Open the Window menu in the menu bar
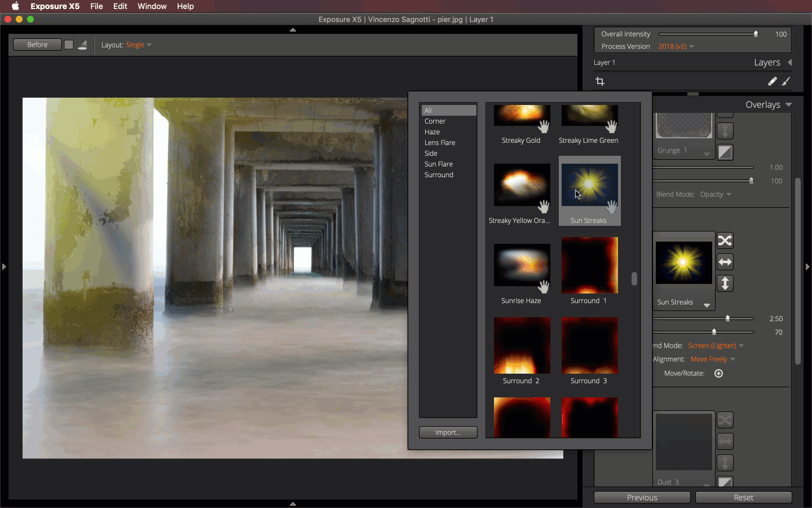The height and width of the screenshot is (508, 812). [x=152, y=6]
